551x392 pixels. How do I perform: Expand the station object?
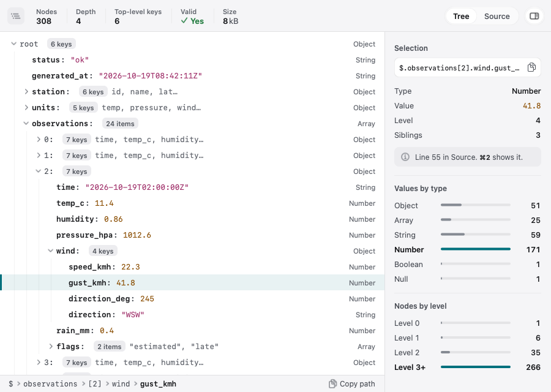[26, 92]
